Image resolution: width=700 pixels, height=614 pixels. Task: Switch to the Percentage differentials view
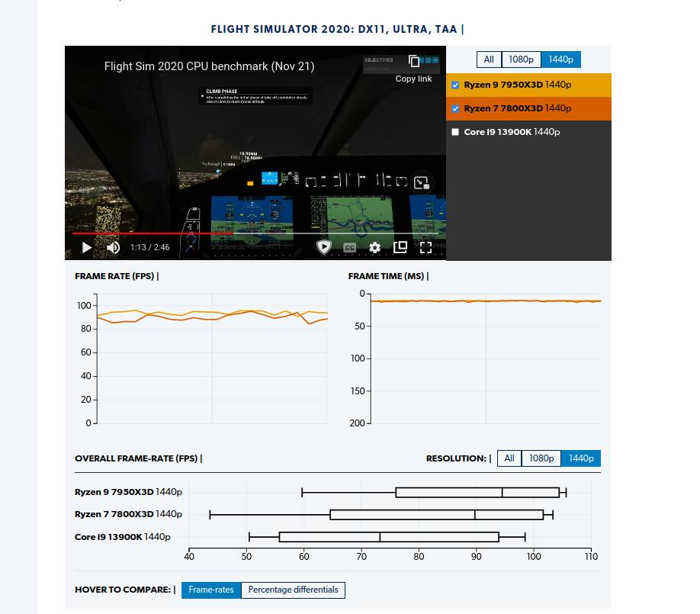(x=293, y=590)
